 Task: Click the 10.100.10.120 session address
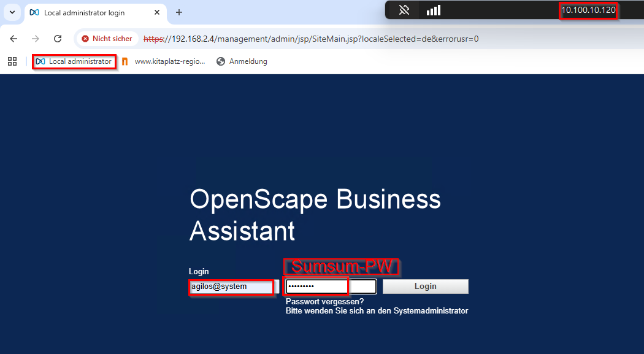[x=589, y=10]
